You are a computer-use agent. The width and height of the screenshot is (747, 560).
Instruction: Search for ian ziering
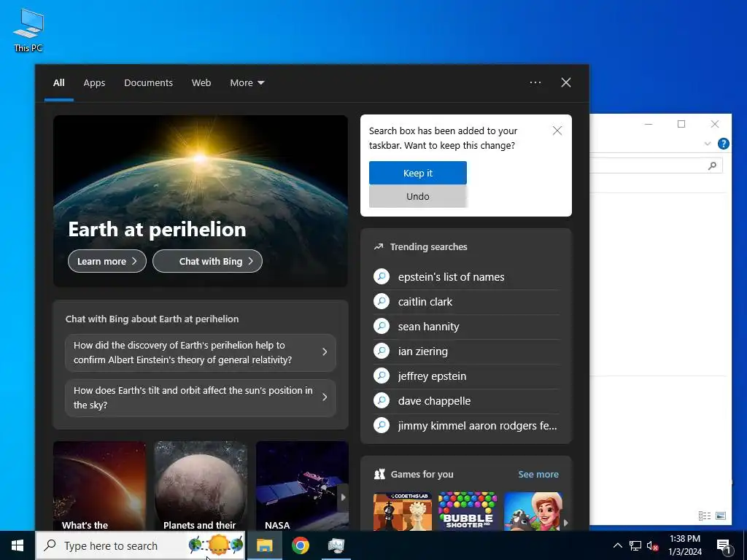click(x=422, y=351)
